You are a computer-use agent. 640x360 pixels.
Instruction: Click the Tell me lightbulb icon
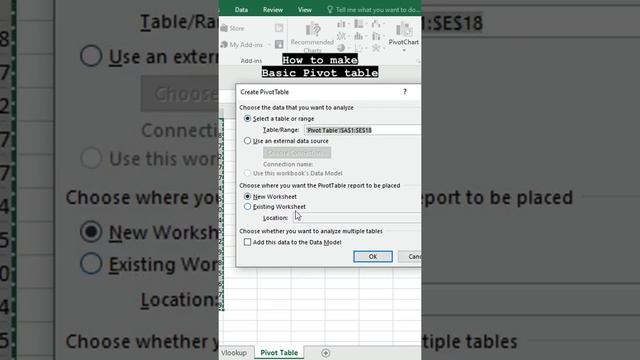(x=330, y=9)
